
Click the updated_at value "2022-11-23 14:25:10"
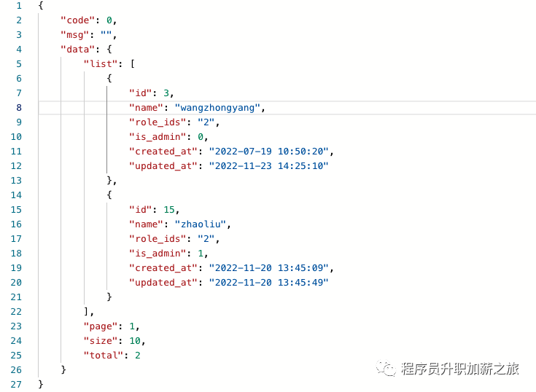click(x=268, y=165)
